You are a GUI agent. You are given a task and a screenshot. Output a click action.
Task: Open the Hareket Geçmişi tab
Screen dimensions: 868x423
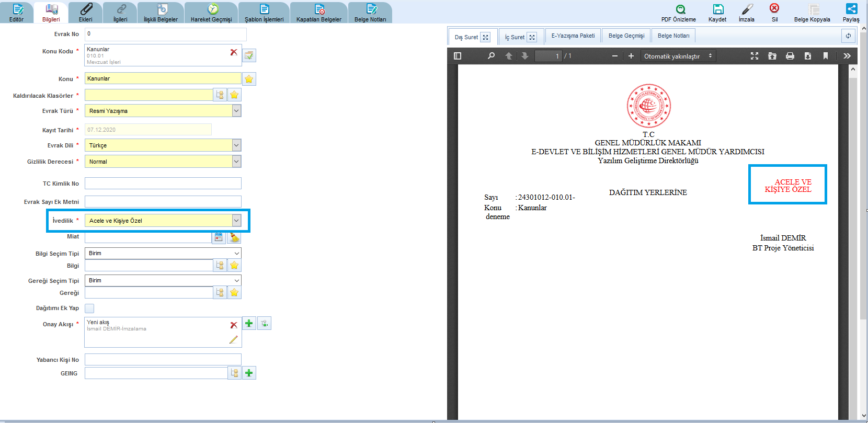pyautogui.click(x=211, y=13)
